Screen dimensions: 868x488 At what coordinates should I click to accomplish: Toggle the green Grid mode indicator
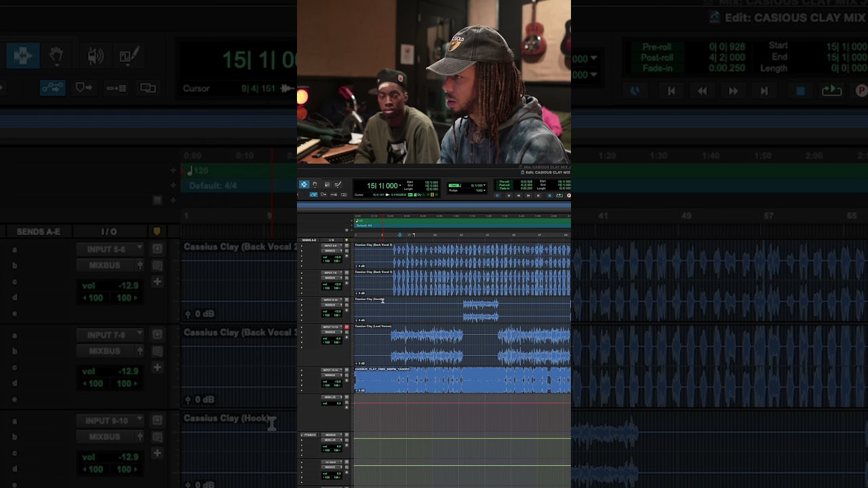(x=454, y=185)
